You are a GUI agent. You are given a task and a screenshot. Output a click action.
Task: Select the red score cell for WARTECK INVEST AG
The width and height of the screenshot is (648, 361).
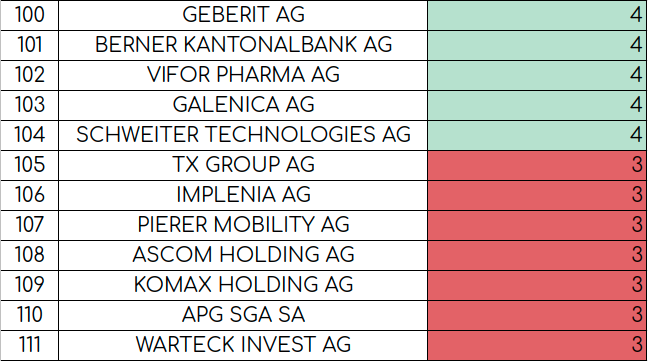(537, 345)
